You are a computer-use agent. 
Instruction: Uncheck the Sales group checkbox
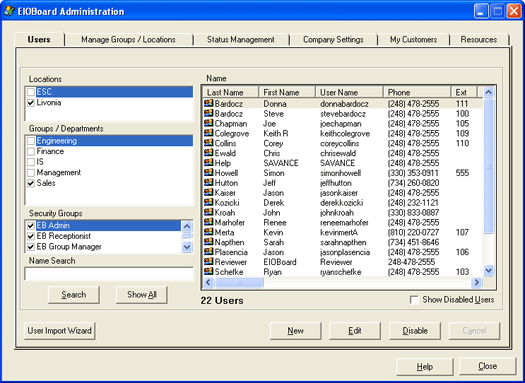(31, 183)
